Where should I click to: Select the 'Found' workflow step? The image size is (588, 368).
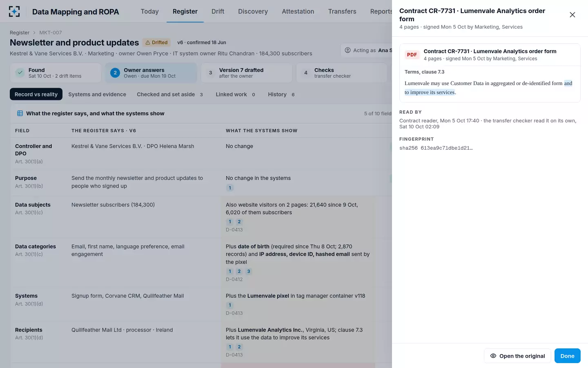click(x=56, y=73)
